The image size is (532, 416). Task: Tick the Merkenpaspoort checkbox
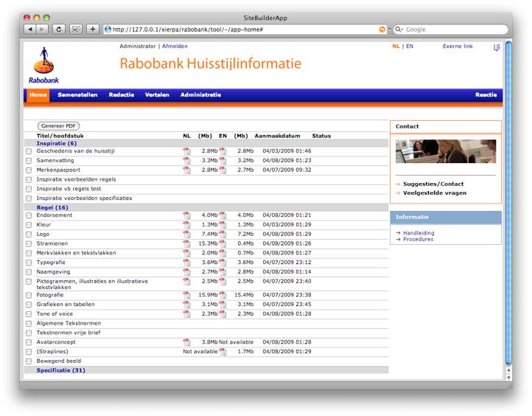coord(29,170)
